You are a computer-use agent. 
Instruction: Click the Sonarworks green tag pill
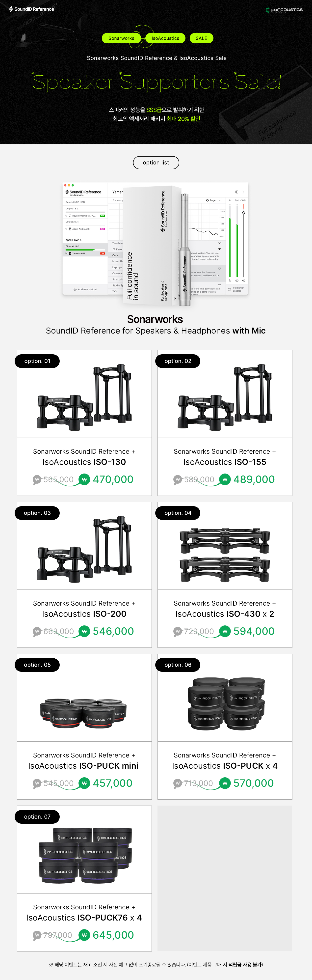[x=121, y=38]
